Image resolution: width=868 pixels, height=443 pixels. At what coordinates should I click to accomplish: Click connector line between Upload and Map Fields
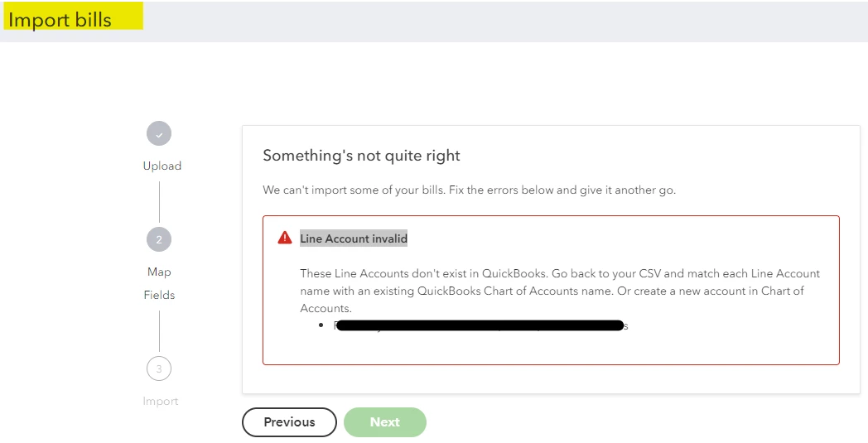pos(159,202)
